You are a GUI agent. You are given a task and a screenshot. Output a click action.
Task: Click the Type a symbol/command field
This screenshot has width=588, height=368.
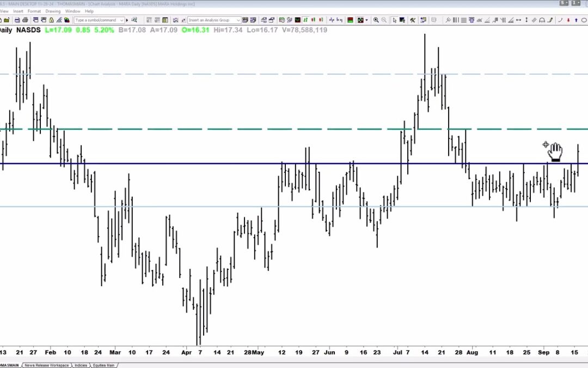[95, 20]
